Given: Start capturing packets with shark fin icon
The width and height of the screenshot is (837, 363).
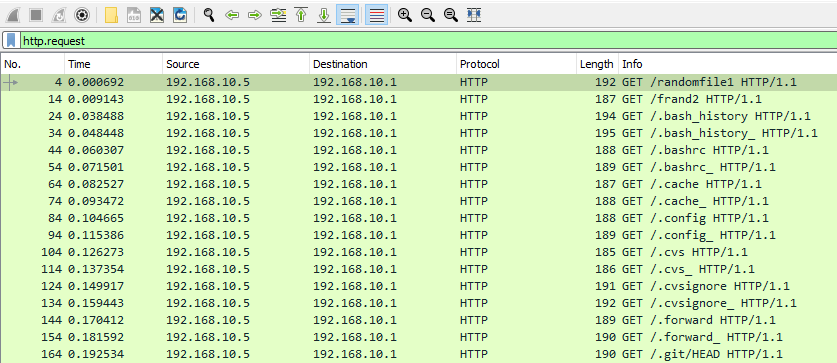Looking at the screenshot, I should (x=13, y=15).
